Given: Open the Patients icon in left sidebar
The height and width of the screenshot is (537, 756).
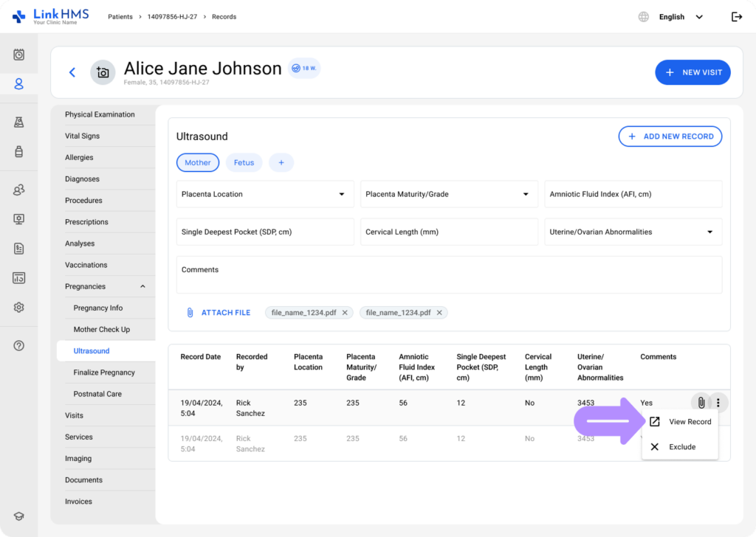Looking at the screenshot, I should point(19,84).
